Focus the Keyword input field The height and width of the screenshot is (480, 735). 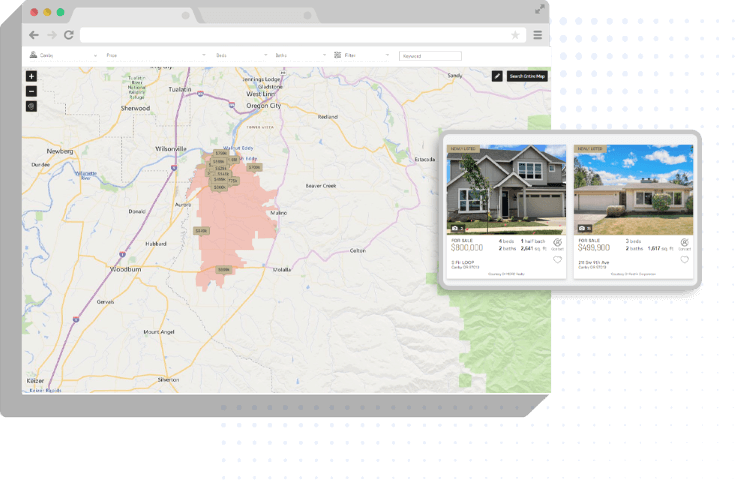tap(430, 56)
